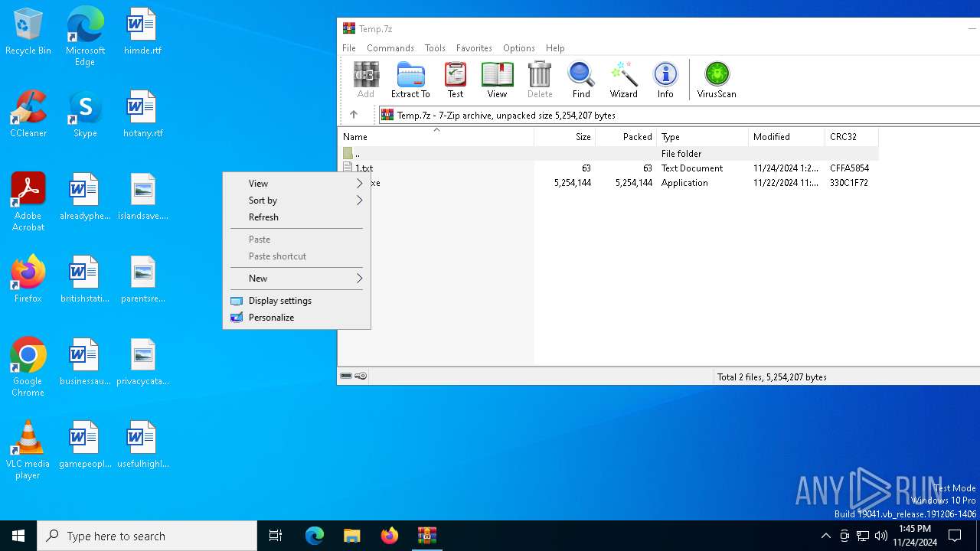This screenshot has height=551, width=980.
Task: Open the notification center
Action: pos(955,536)
